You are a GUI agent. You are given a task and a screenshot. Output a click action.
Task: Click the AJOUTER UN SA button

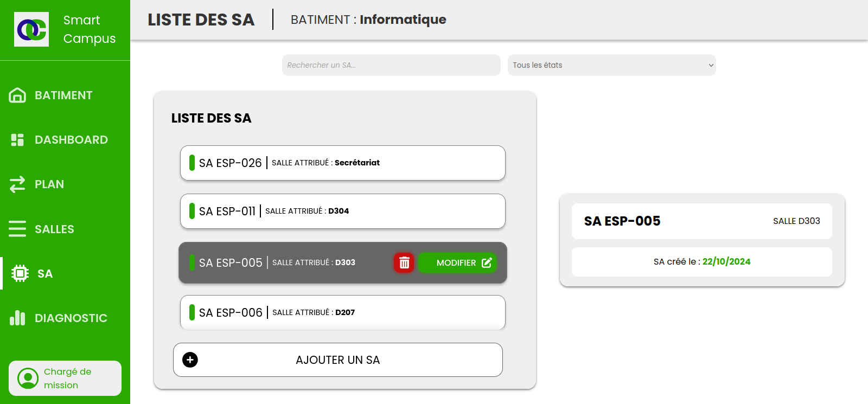pyautogui.click(x=338, y=360)
